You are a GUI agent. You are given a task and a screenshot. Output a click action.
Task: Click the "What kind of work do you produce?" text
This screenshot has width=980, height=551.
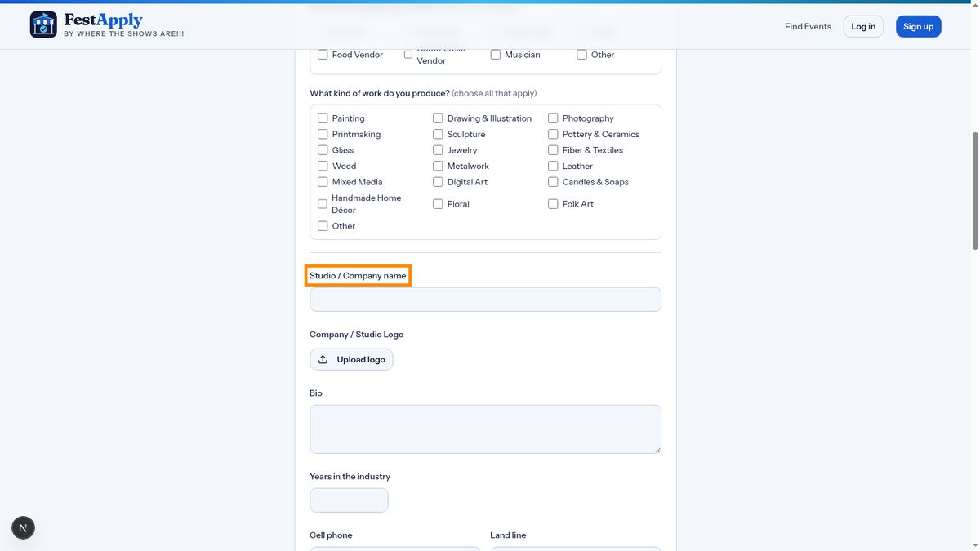click(x=379, y=93)
